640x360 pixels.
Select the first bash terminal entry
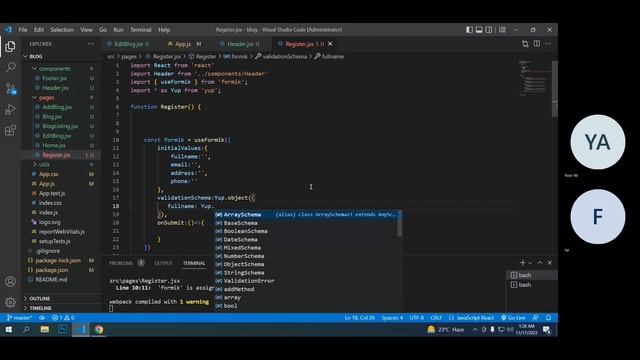pyautogui.click(x=531, y=275)
